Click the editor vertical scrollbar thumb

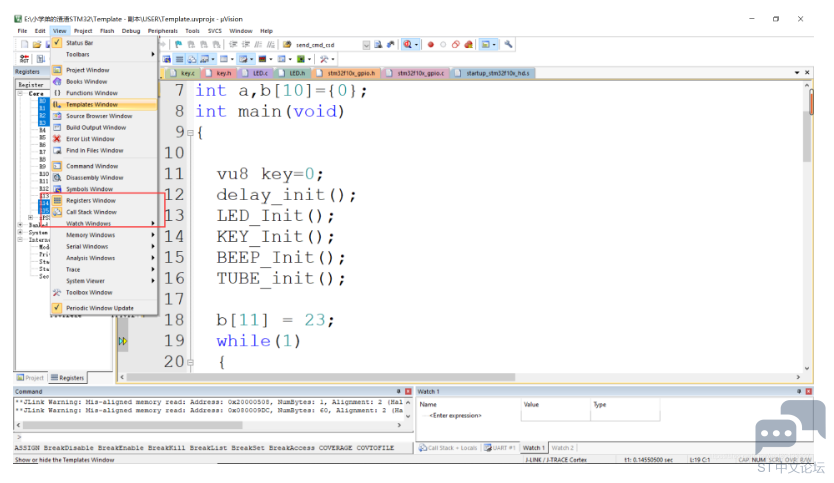click(807, 136)
